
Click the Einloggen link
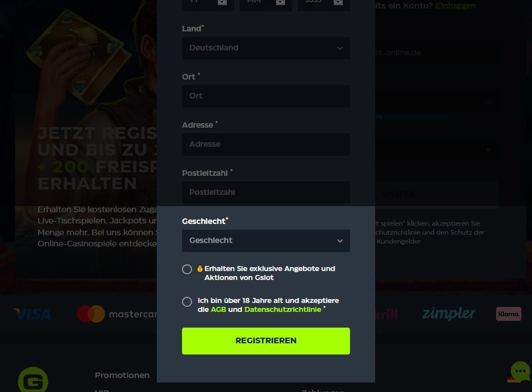[x=455, y=6]
